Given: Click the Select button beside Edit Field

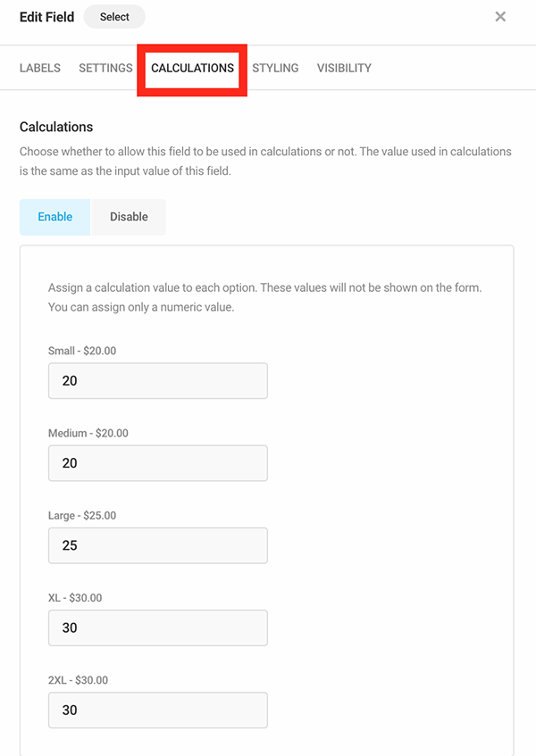Looking at the screenshot, I should (113, 16).
